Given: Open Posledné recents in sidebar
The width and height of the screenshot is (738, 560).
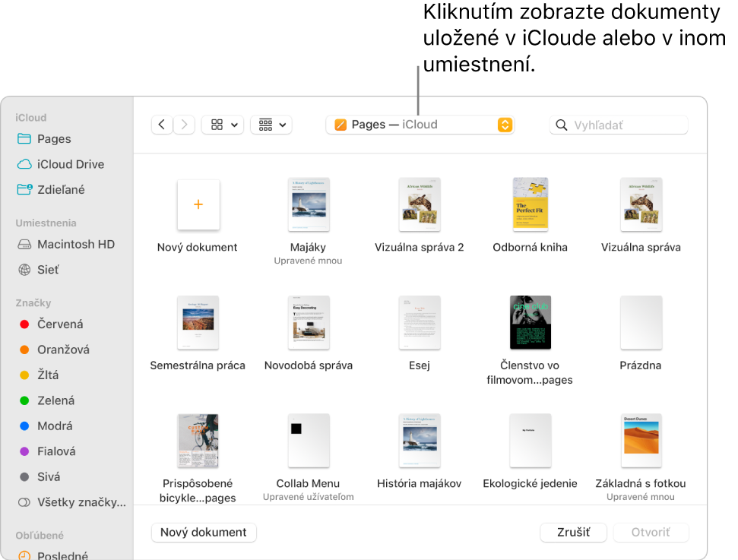Looking at the screenshot, I should point(52,555).
